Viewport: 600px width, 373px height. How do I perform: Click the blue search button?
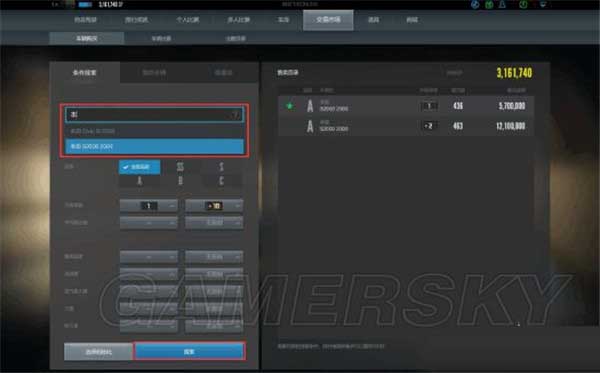189,351
